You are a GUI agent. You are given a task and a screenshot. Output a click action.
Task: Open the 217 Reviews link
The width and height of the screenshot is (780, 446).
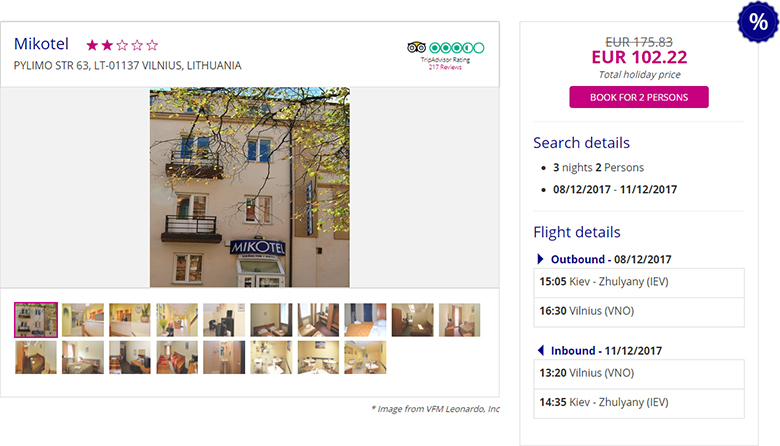(445, 67)
